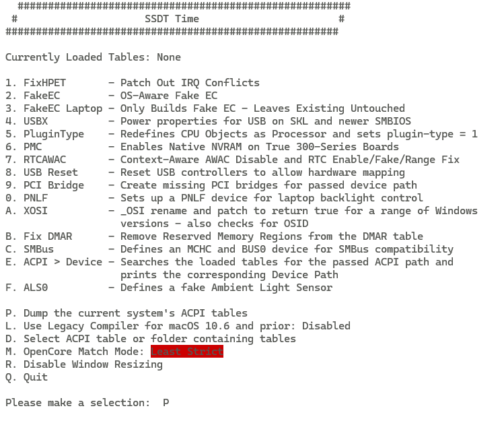
Task: Select the XOSI rename entry
Action: [x=242, y=218]
